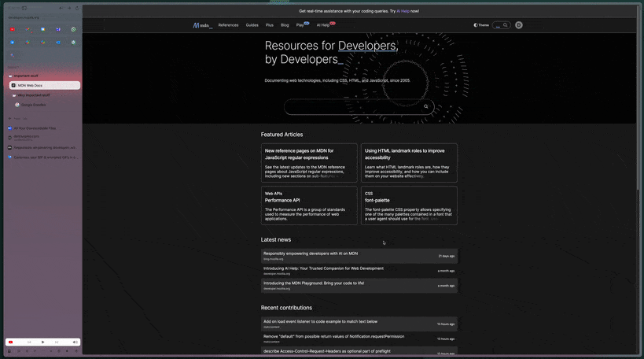Open the Guides menu
Viewport: 644px width, 359px height.
click(x=252, y=25)
